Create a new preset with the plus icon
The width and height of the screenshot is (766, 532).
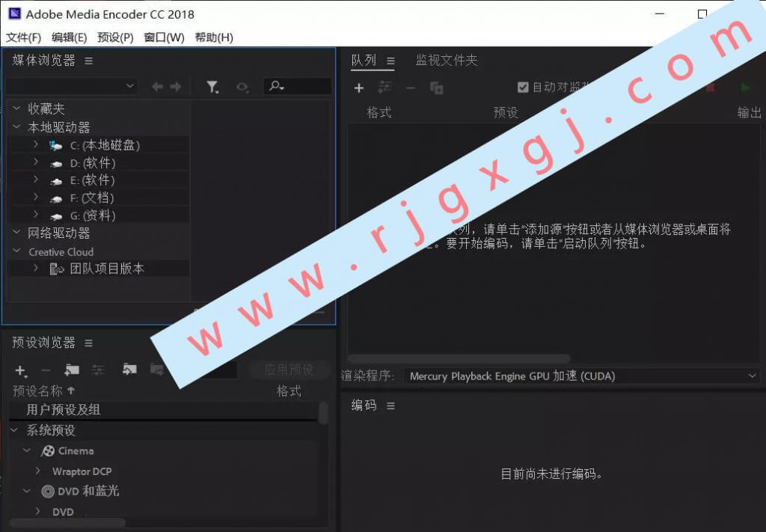(x=20, y=371)
